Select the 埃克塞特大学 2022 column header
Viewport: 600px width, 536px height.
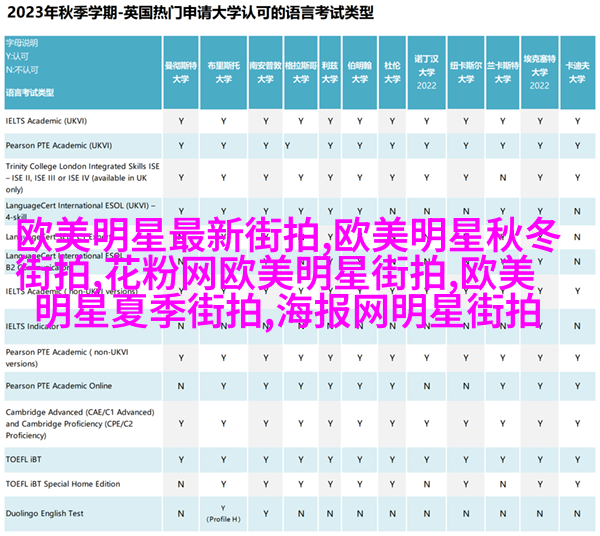[x=540, y=72]
